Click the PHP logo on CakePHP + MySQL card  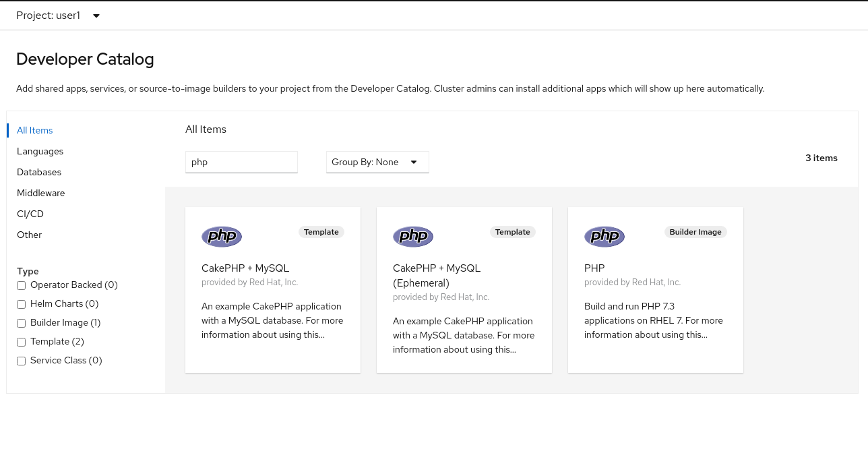pyautogui.click(x=222, y=236)
